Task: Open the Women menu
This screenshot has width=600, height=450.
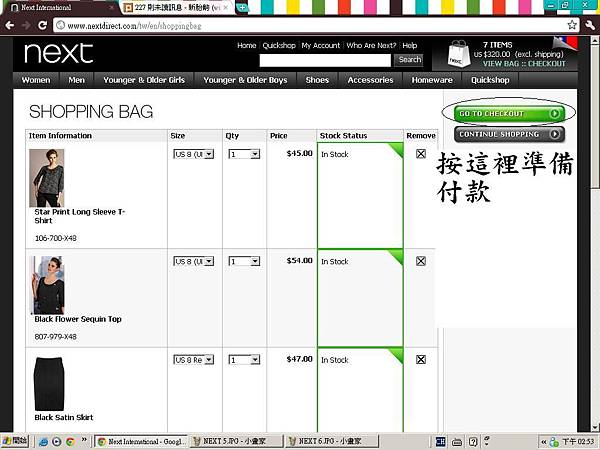Action: point(36,80)
